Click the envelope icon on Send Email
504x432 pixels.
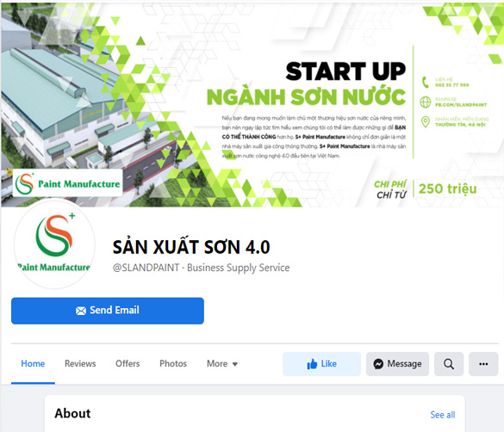(81, 311)
